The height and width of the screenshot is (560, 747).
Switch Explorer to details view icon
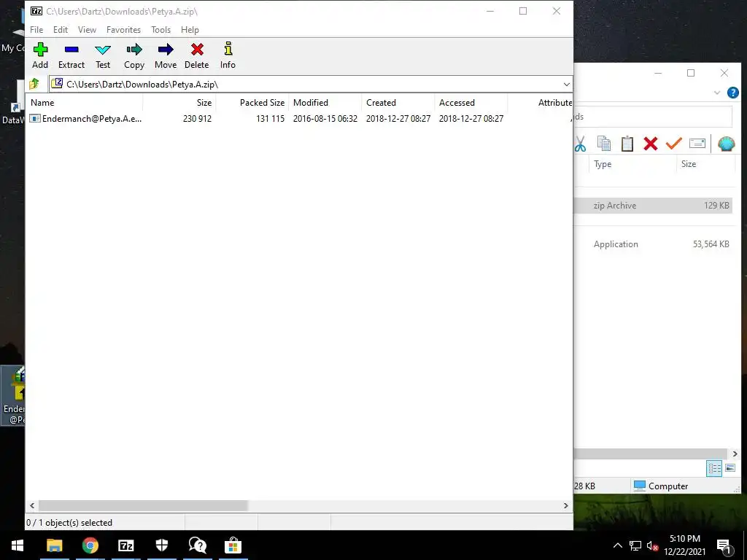713,468
